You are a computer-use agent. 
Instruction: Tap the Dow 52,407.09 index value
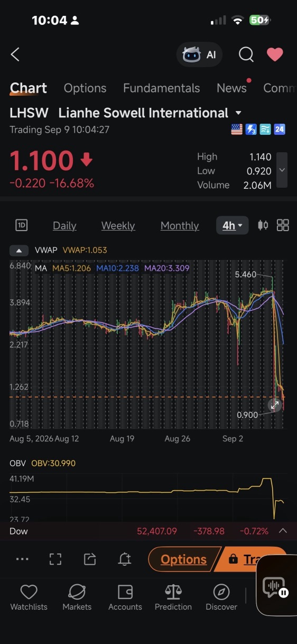(x=157, y=531)
